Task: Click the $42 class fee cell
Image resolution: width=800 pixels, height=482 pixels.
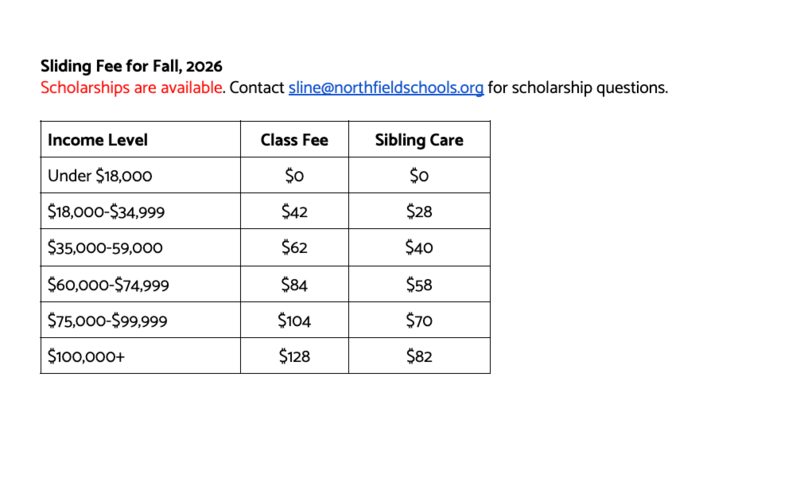Action: (294, 211)
